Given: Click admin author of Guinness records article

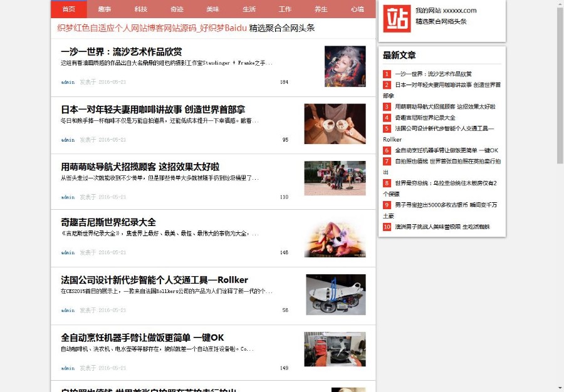Looking at the screenshot, I should (x=68, y=252).
